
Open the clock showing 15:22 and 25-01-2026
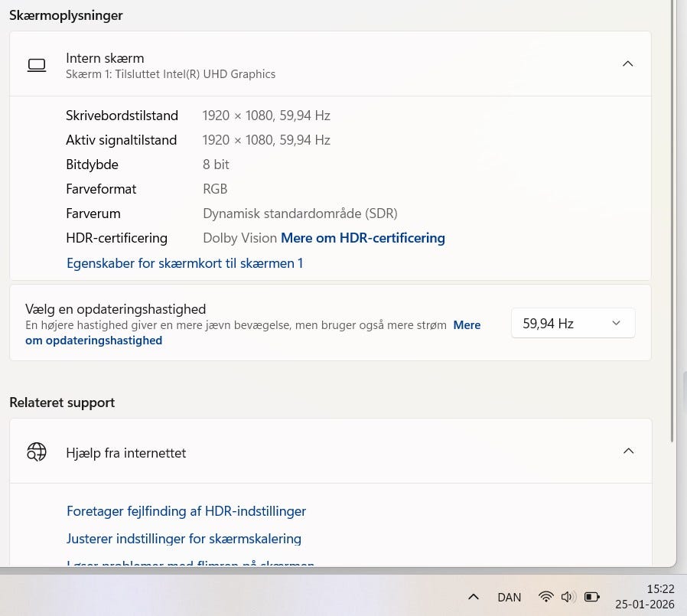click(x=644, y=596)
